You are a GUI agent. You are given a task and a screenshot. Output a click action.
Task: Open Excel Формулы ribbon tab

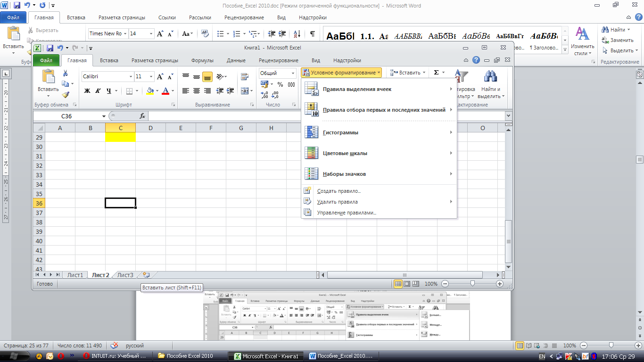tap(202, 60)
